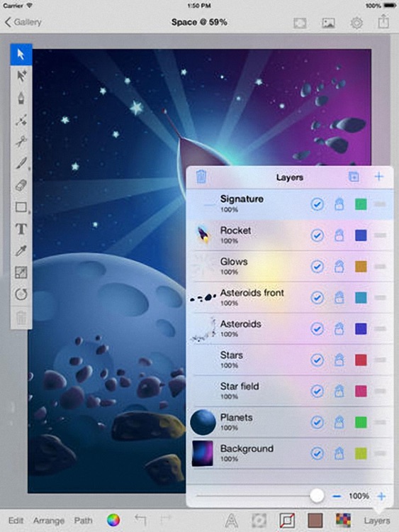The image size is (399, 532).
Task: Click the green swatch of Signature layer
Action: pos(361,204)
